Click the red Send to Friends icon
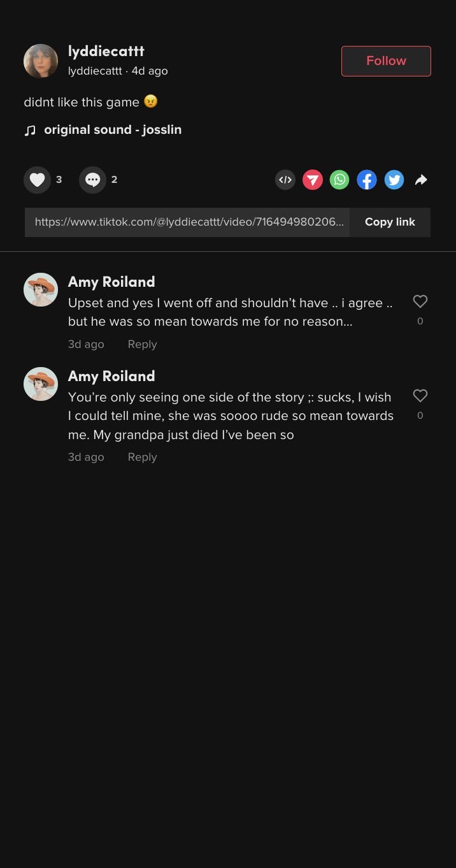 pos(313,180)
